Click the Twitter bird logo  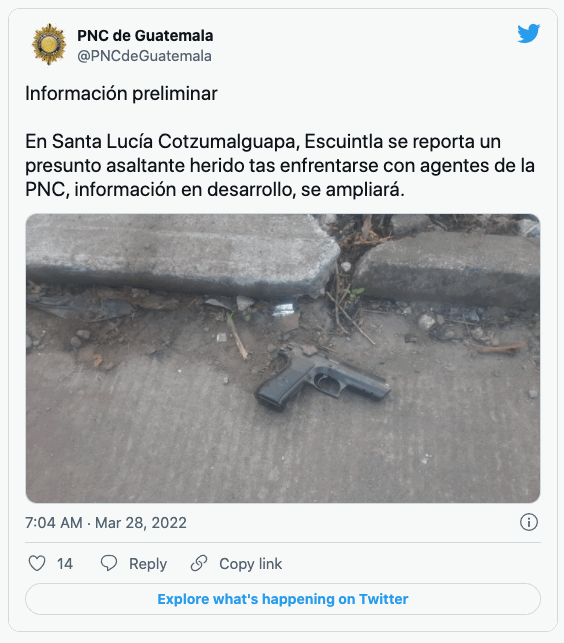coord(528,34)
